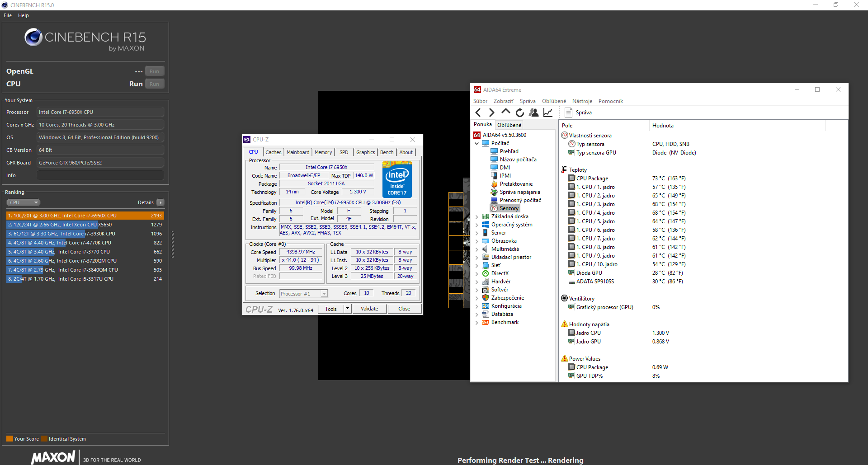Click the Intel Core i7 logo in CPU-Z
The image size is (868, 465).
[397, 180]
